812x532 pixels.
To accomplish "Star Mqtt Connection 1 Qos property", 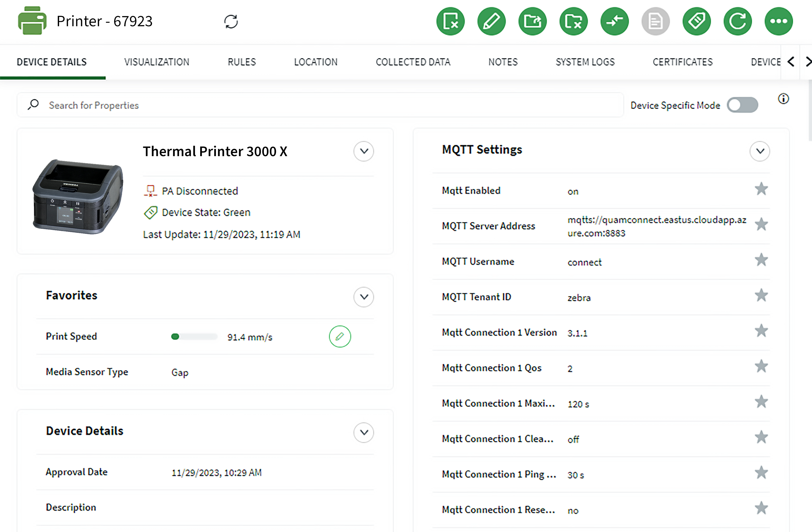I will pos(761,366).
